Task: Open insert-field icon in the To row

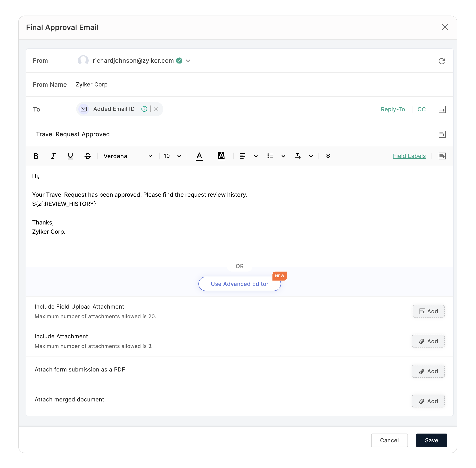Action: pyautogui.click(x=442, y=109)
